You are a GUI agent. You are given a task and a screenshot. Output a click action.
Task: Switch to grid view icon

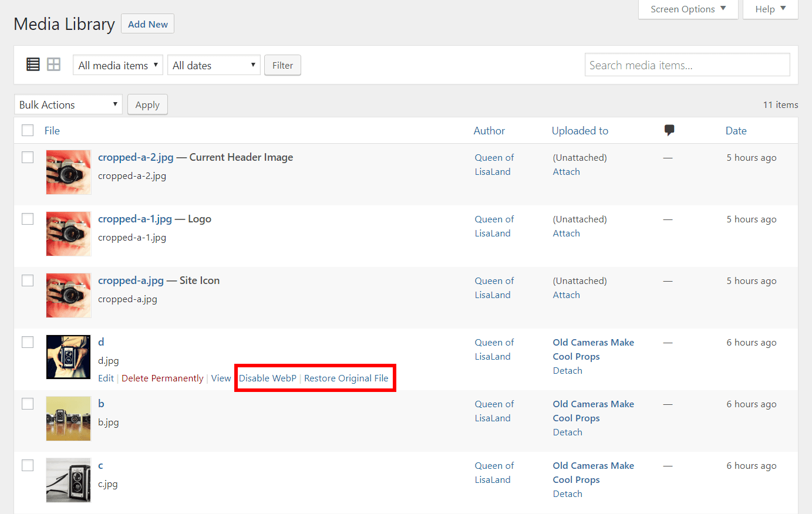coord(54,65)
